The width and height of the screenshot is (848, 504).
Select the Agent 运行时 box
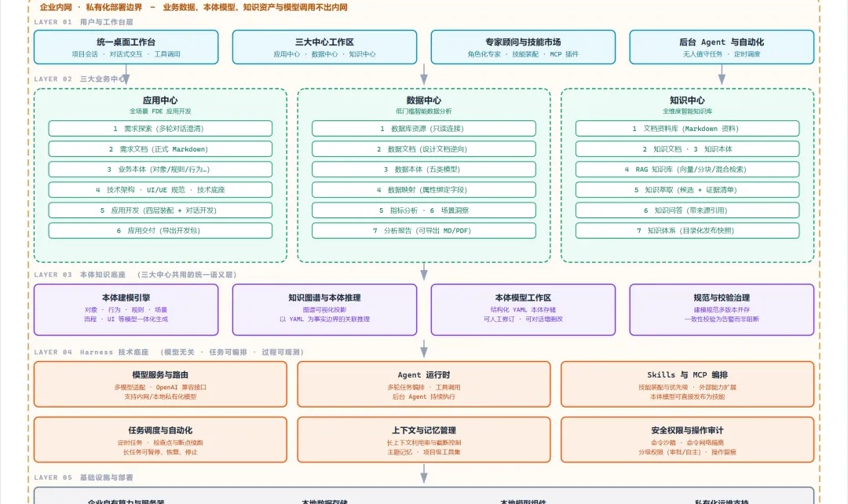pyautogui.click(x=423, y=385)
